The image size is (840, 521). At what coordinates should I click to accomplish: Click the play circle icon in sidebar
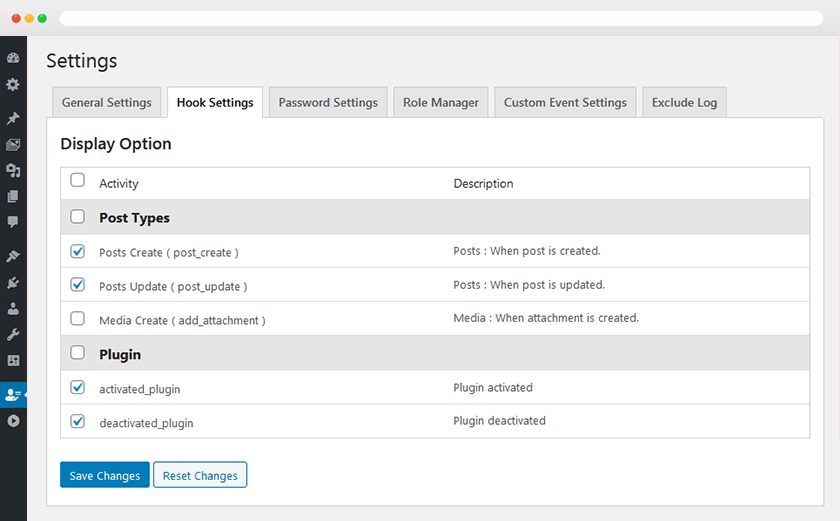tap(13, 421)
